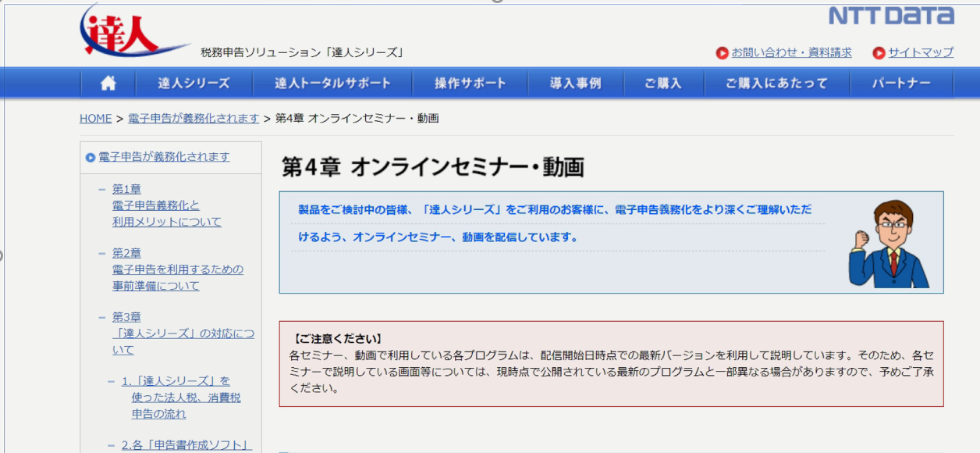Open ご購入にあたって menu
The height and width of the screenshot is (453, 980).
tap(777, 83)
